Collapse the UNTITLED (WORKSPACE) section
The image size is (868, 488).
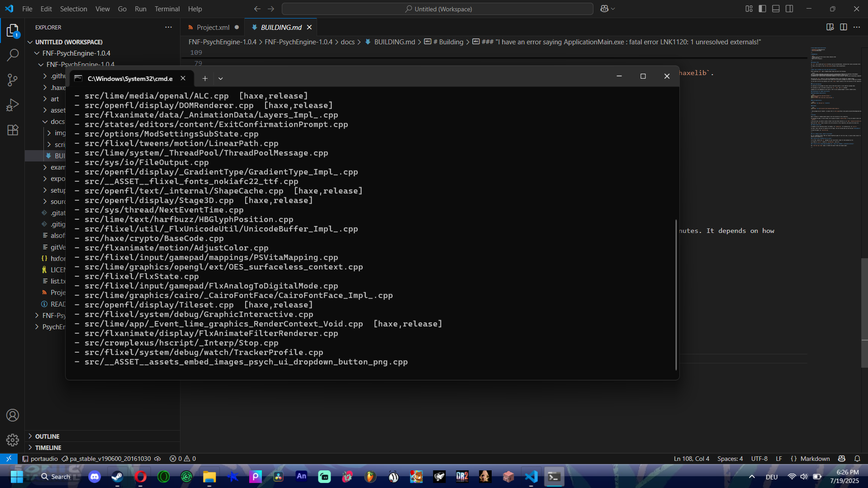[x=30, y=42]
